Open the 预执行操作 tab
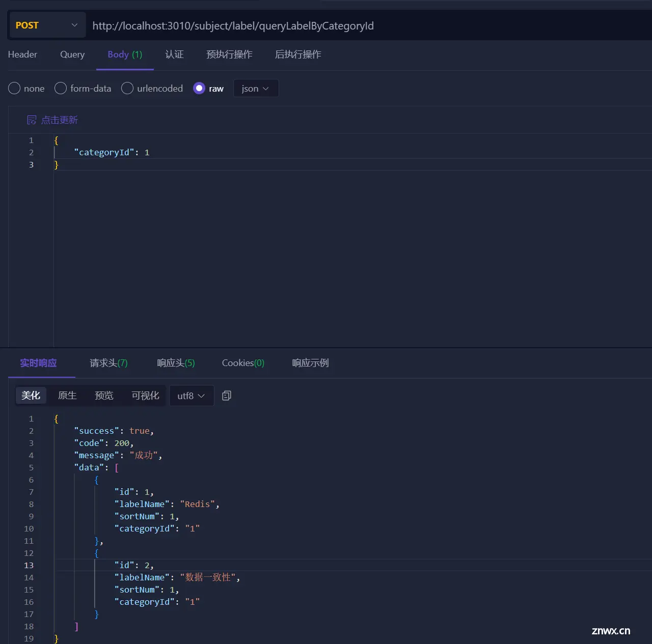The height and width of the screenshot is (644, 652). pyautogui.click(x=229, y=54)
